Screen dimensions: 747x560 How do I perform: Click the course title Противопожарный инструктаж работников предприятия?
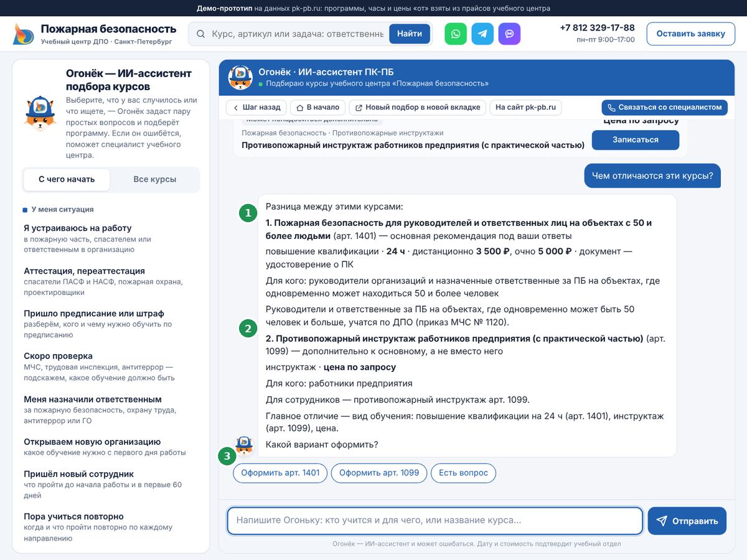[413, 145]
